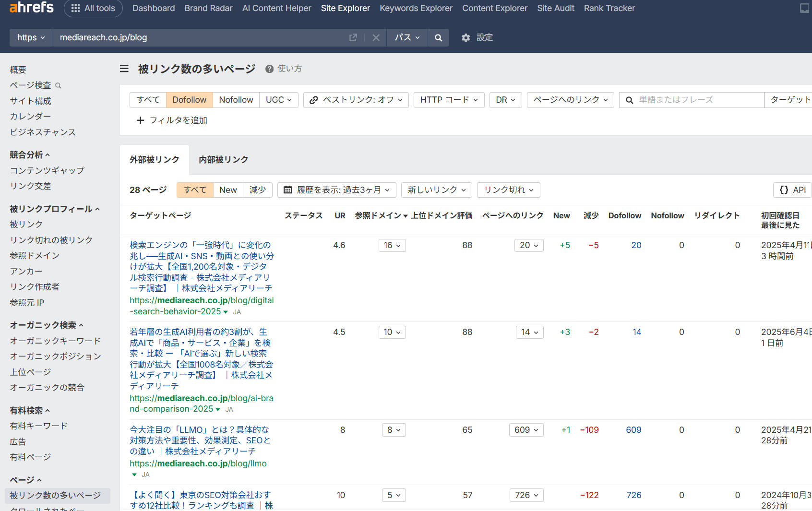Select the すべて pages toggle
Screen dimensions: 812x511
coord(195,190)
